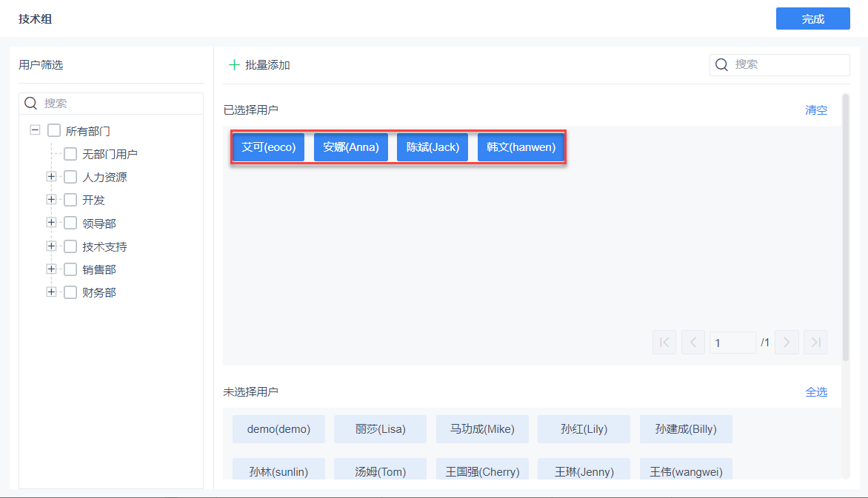Add user 汤姆(Tom)
868x498 pixels.
pos(380,469)
